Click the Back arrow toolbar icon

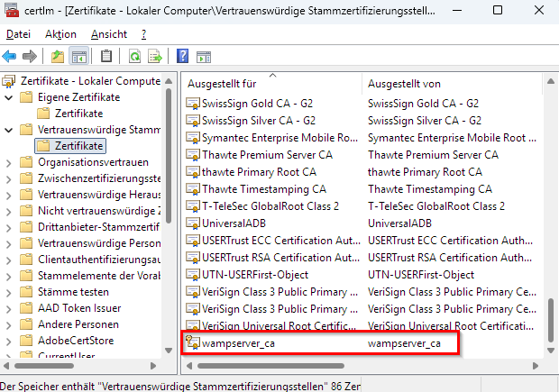coord(11,57)
